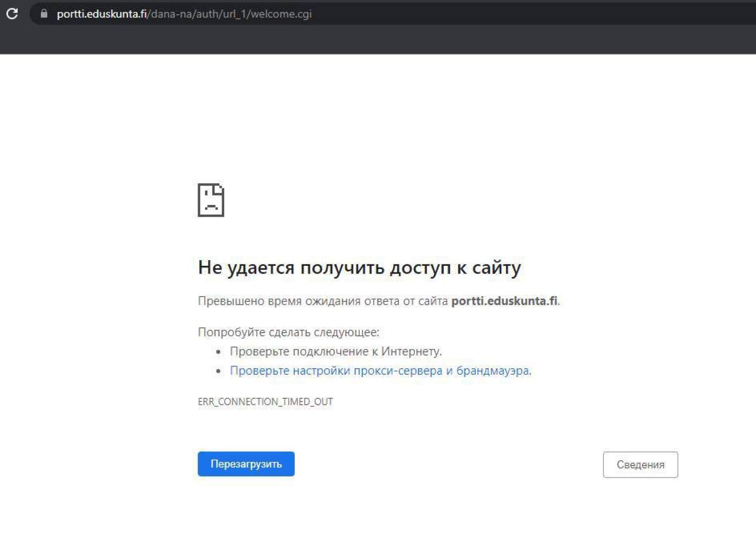Select the Превышено время ожидания ответа message
The image size is (756, 542).
pos(379,301)
